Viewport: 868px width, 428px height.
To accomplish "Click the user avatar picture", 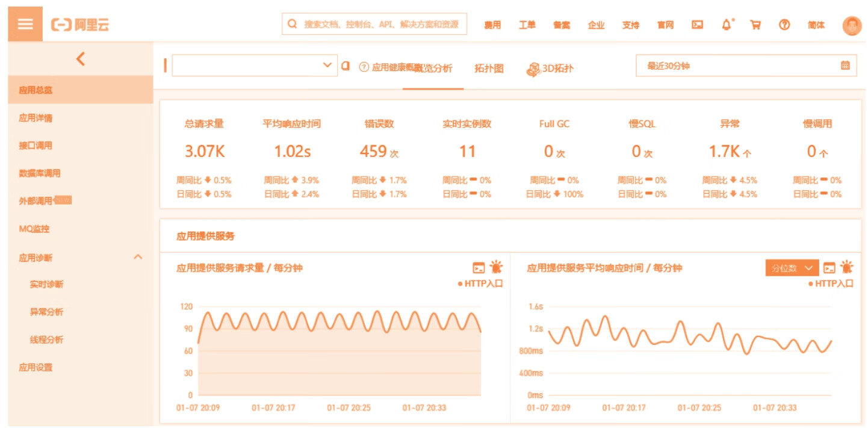I will click(x=852, y=25).
